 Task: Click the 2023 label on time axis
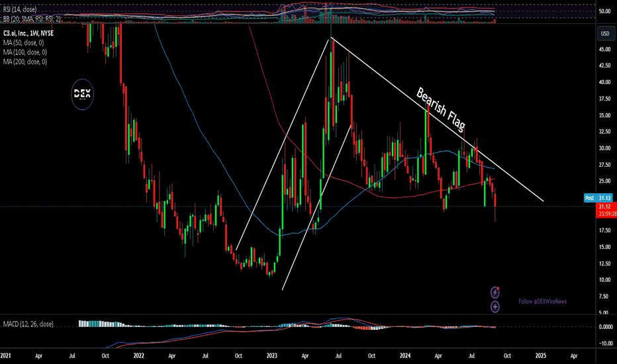(272, 355)
